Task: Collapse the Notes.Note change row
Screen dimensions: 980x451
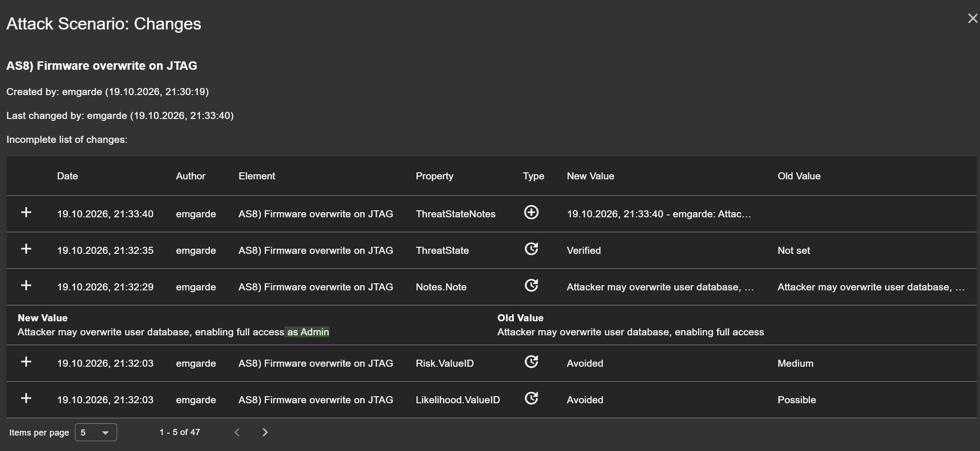Action: 26,286
